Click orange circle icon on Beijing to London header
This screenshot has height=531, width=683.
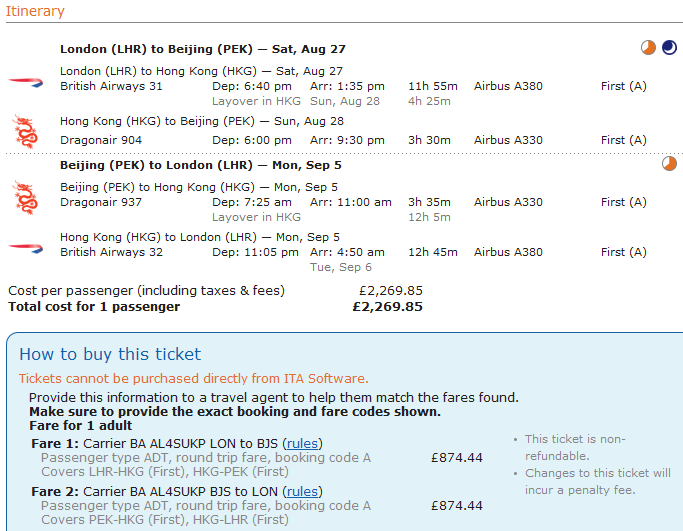669,164
